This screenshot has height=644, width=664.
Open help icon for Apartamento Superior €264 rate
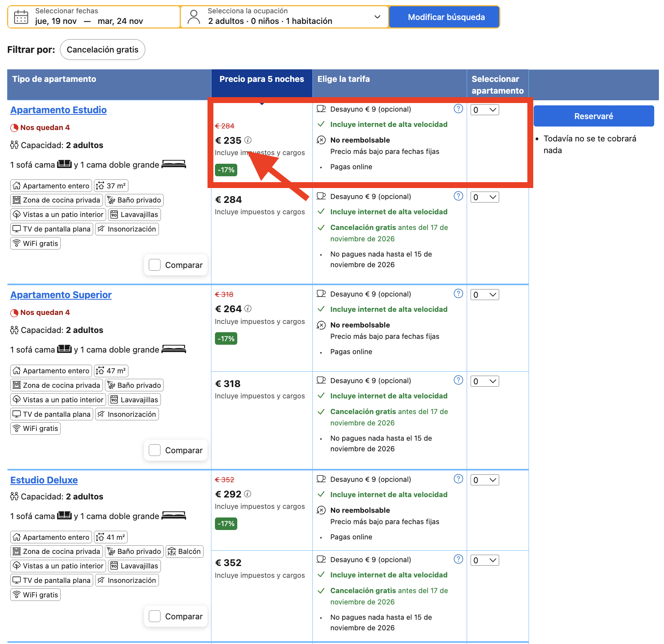(458, 293)
